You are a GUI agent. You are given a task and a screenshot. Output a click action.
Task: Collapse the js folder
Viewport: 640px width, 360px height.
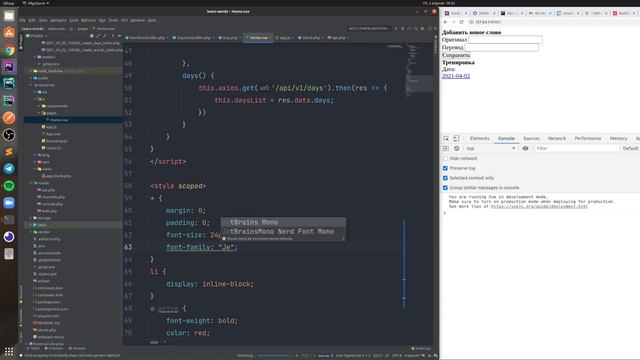[35, 99]
